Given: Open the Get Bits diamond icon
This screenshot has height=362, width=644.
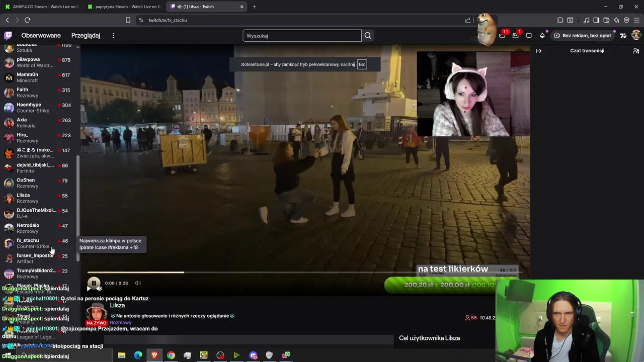Looking at the screenshot, I should tap(542, 35).
